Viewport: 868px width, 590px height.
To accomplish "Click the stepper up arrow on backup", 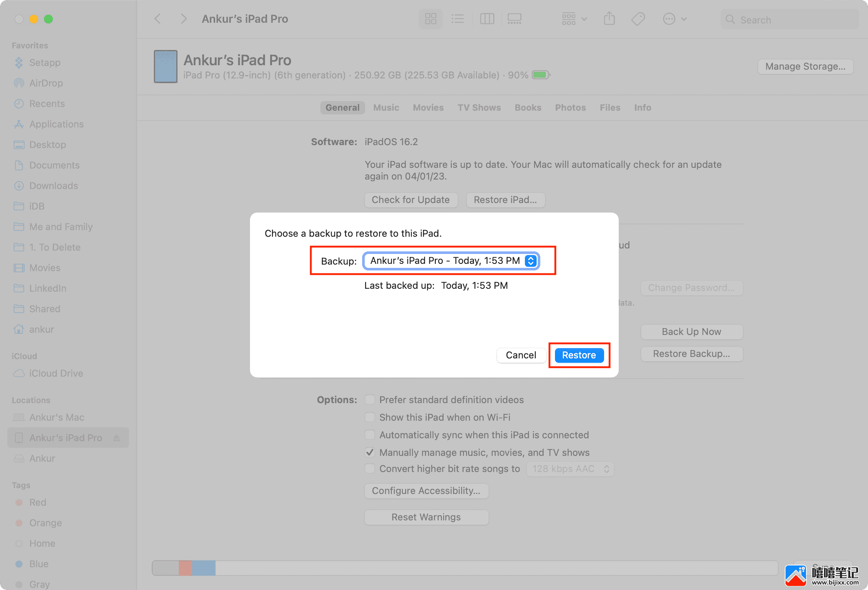I will click(x=532, y=258).
